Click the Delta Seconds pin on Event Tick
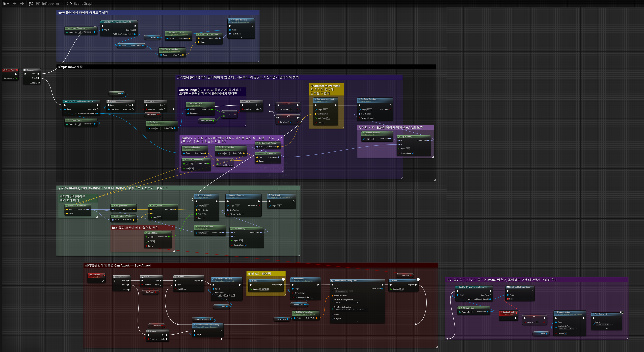644x352 pixels. click(x=16, y=78)
